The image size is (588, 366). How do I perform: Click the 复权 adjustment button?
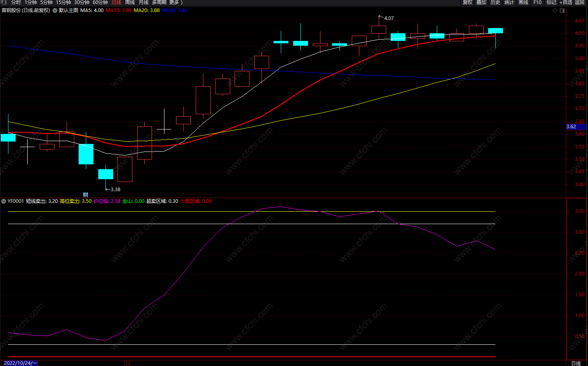pyautogui.click(x=468, y=2)
